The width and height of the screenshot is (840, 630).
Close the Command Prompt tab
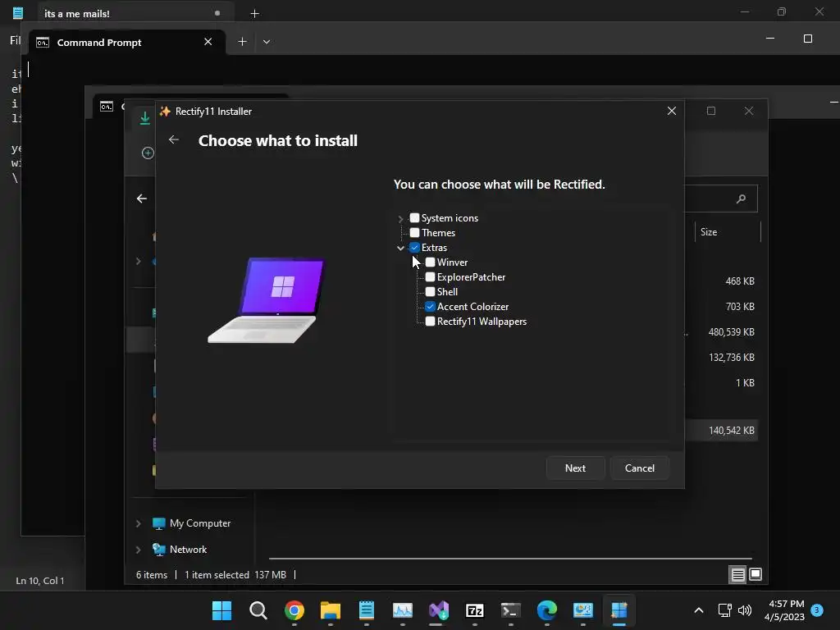208,42
